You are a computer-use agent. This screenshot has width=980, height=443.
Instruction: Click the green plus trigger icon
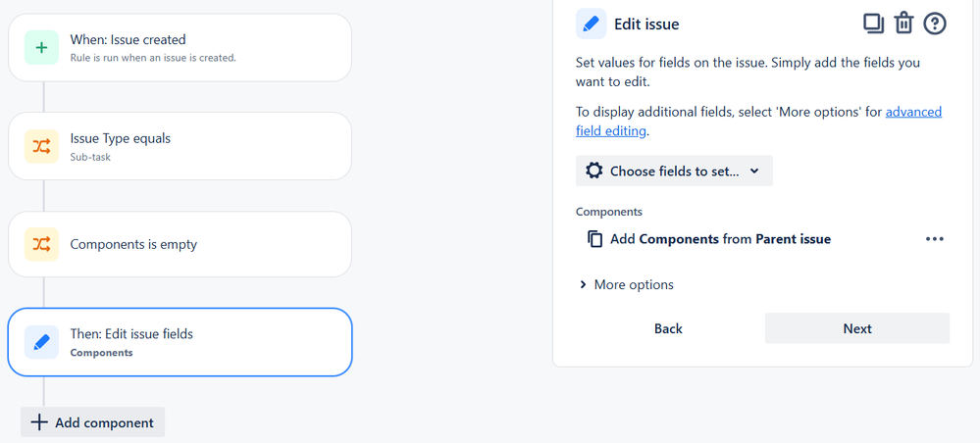[41, 47]
